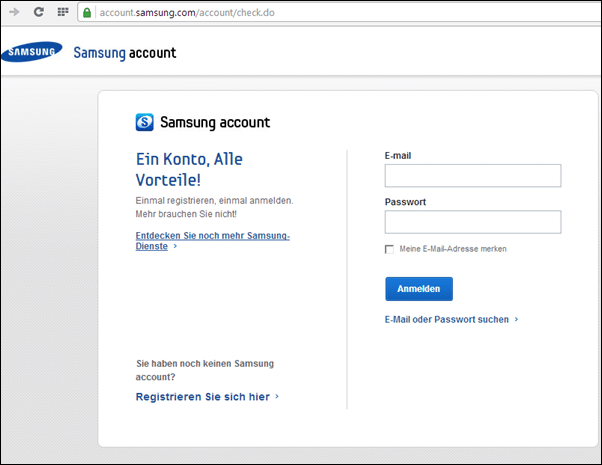Reload the page with the refresh icon
Image resolution: width=602 pixels, height=465 pixels.
[39, 12]
